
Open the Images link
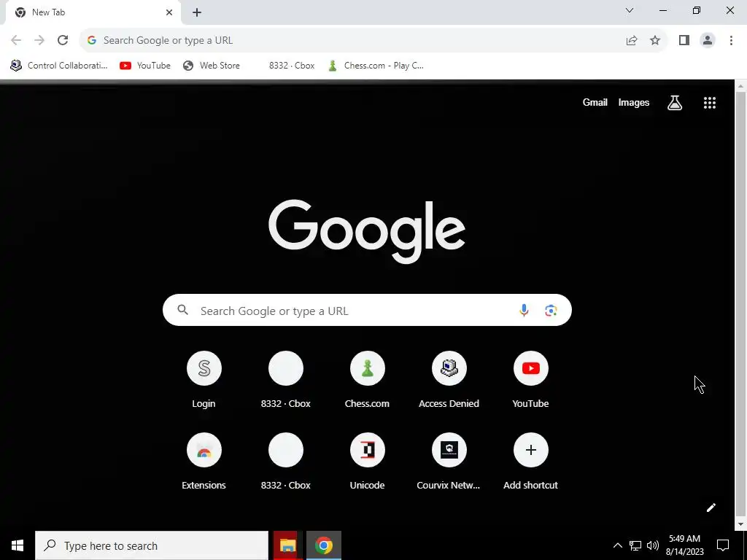pos(634,102)
